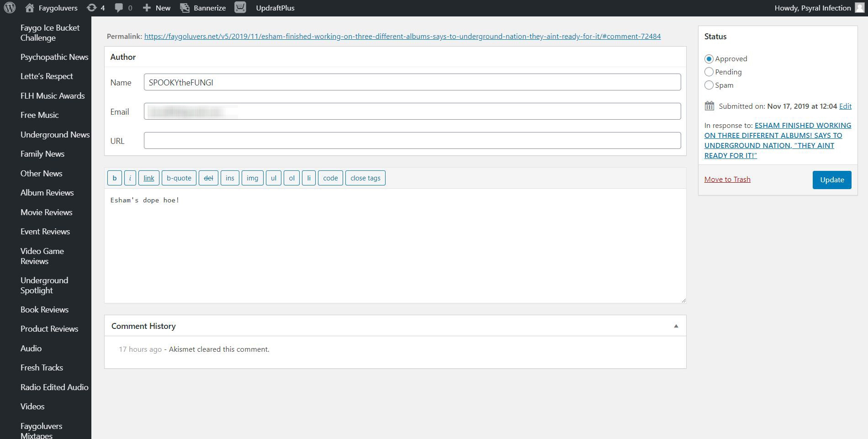This screenshot has width=868, height=439.
Task: Insert bold tag with b button
Action: [x=115, y=178]
